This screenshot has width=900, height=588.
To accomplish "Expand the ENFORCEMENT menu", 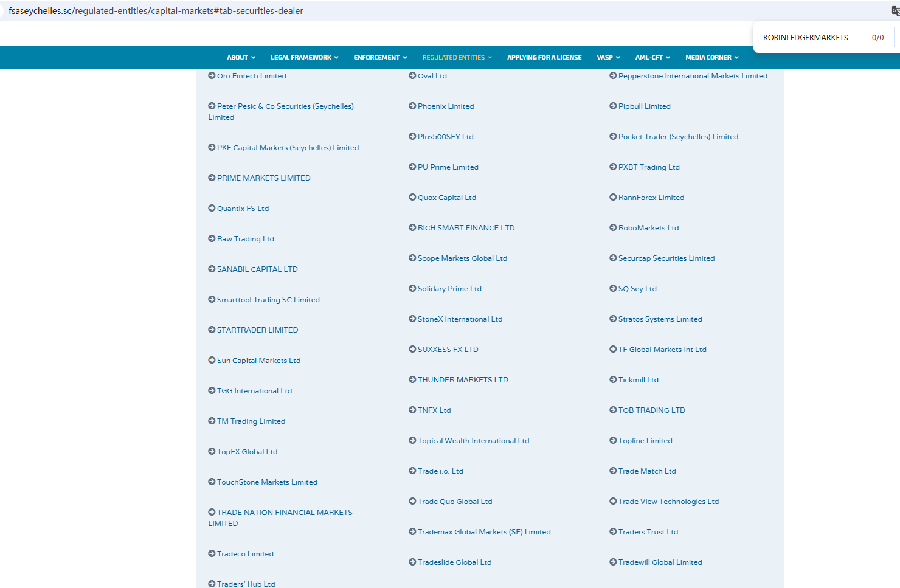I will tap(380, 58).
